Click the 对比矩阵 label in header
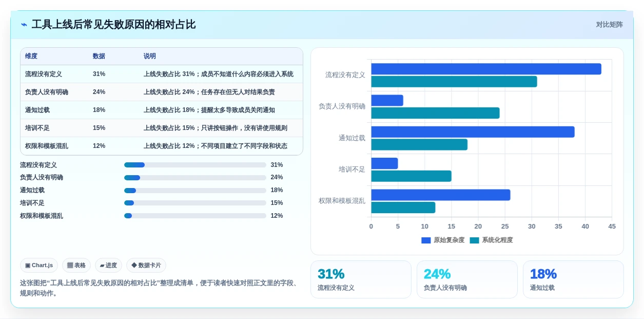Screen dimensions: 644x319 pyautogui.click(x=609, y=25)
